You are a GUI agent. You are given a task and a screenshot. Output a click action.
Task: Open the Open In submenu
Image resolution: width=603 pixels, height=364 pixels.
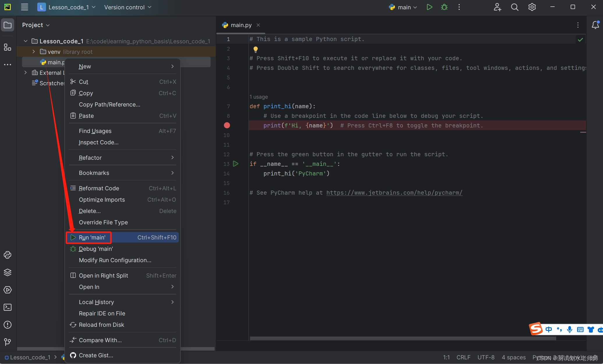(123, 287)
